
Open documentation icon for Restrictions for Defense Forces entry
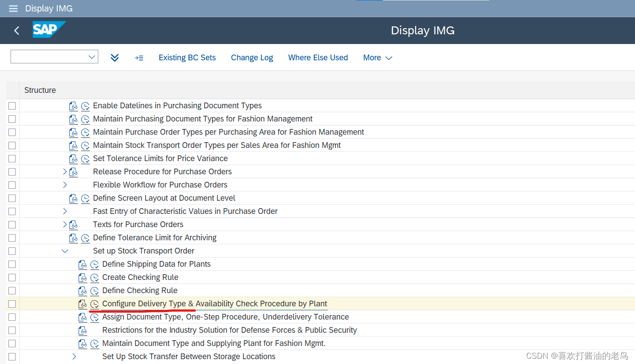click(83, 330)
